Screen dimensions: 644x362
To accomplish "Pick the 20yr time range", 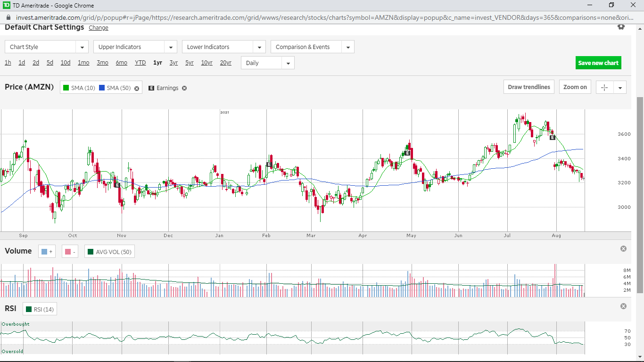I will pyautogui.click(x=226, y=63).
